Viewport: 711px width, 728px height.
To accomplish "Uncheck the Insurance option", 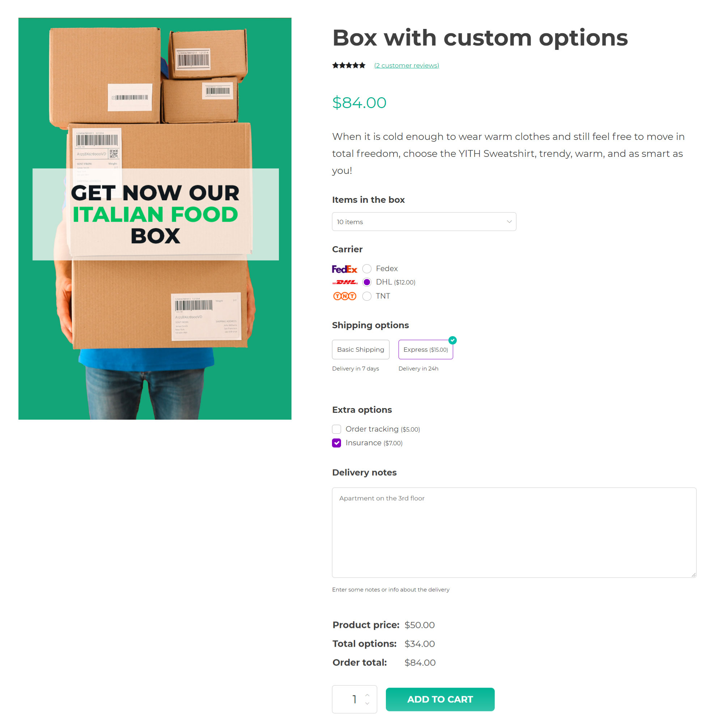I will 336,443.
